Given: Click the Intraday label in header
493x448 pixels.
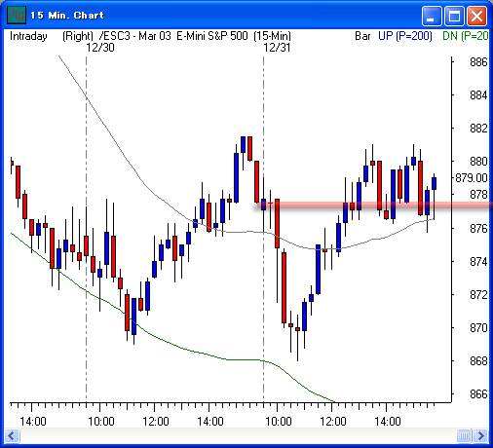Looking at the screenshot, I should point(28,36).
